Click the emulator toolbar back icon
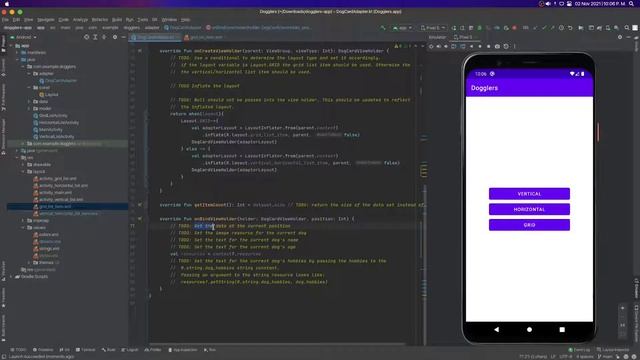The height and width of the screenshot is (360, 640). [471, 47]
